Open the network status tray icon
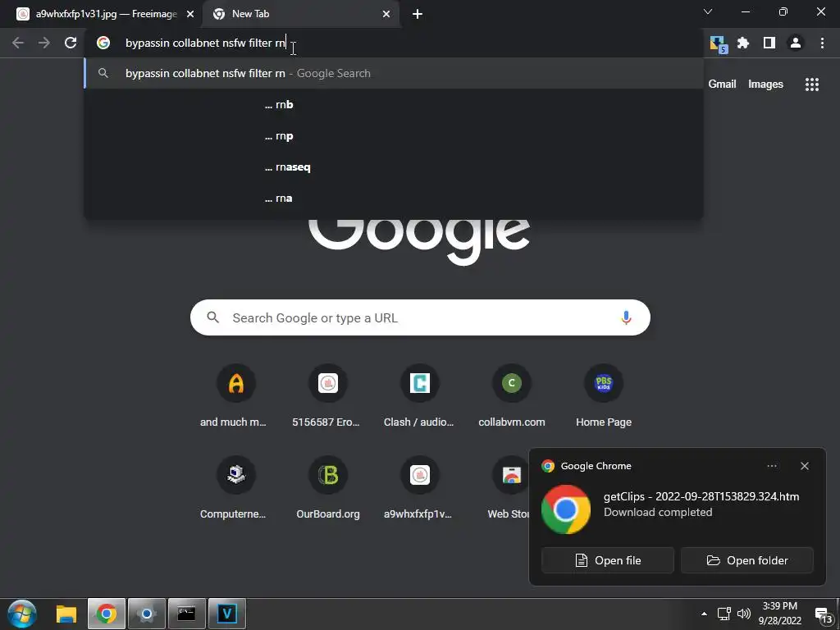The image size is (840, 630). click(724, 614)
